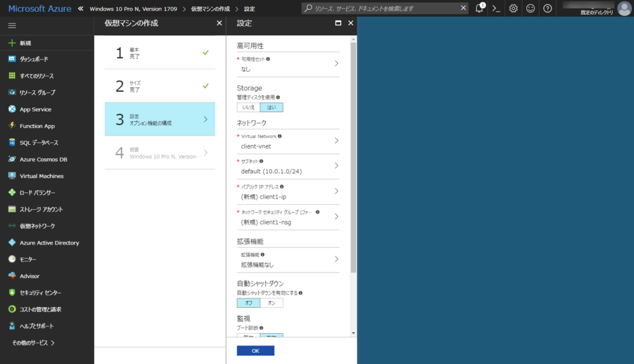
Task: Open portal settings gear icon
Action: click(x=513, y=8)
